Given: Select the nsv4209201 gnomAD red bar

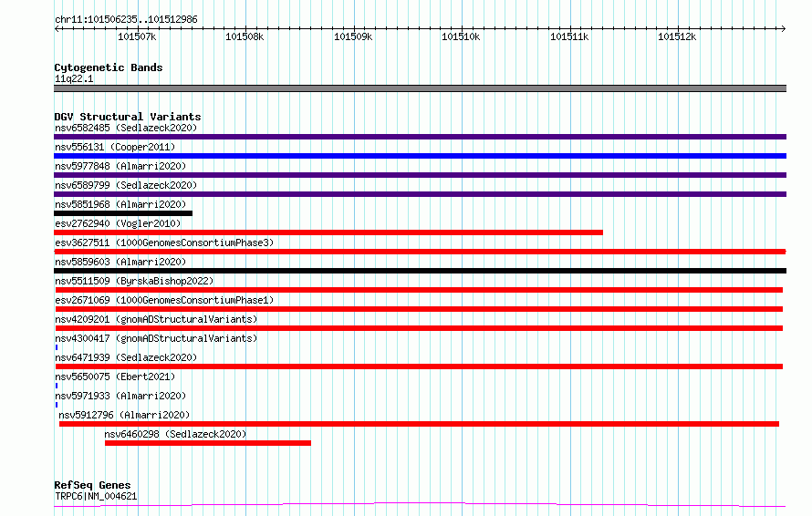Looking at the screenshot, I should (419, 328).
